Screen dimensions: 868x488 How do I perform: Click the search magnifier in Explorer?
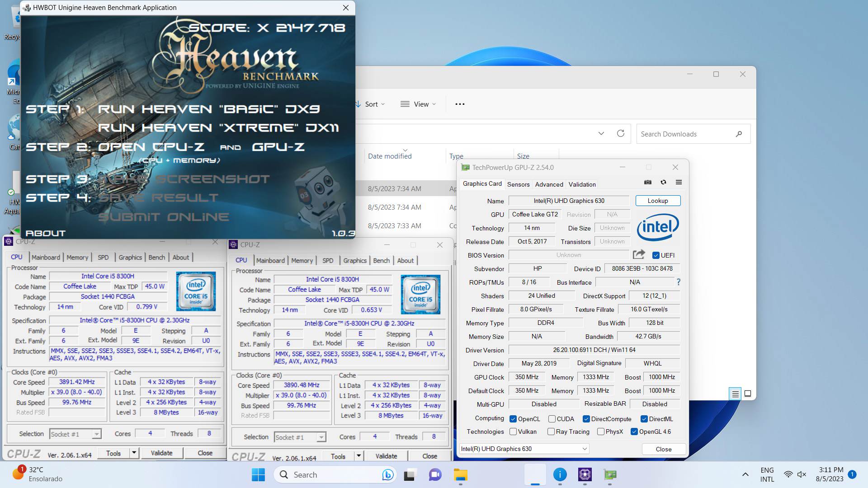[739, 134]
